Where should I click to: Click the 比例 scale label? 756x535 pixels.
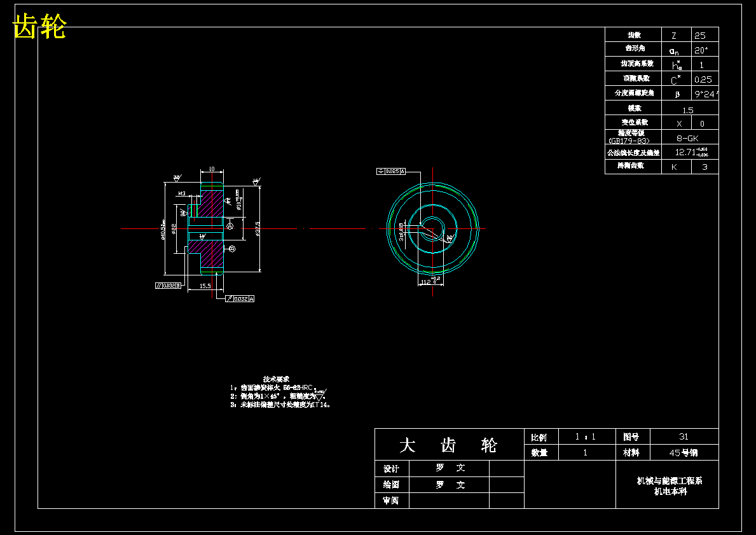click(x=539, y=437)
